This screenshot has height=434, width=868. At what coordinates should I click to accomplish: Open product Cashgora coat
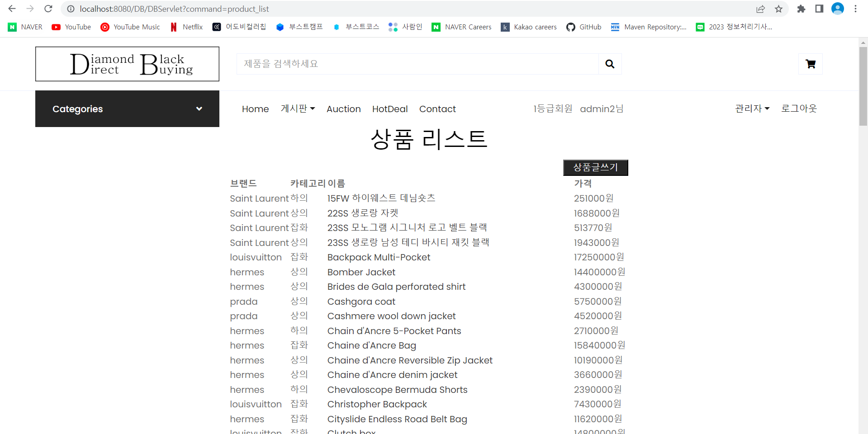pos(361,302)
